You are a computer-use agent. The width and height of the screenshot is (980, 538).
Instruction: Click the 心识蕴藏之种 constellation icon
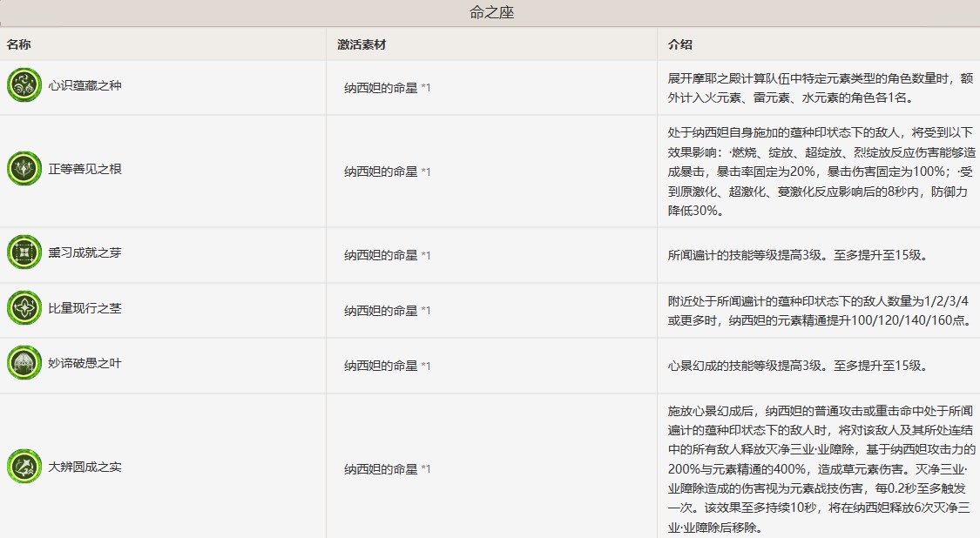click(24, 85)
